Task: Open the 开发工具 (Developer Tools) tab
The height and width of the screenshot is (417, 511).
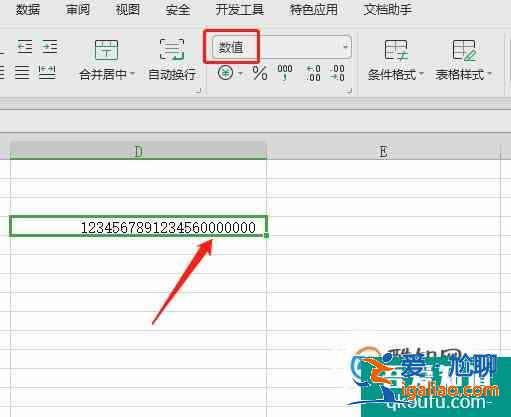Action: tap(239, 9)
